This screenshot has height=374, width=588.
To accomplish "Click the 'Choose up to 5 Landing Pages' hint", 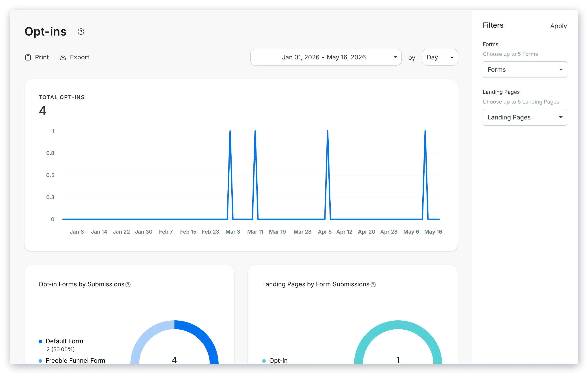I will 521,102.
